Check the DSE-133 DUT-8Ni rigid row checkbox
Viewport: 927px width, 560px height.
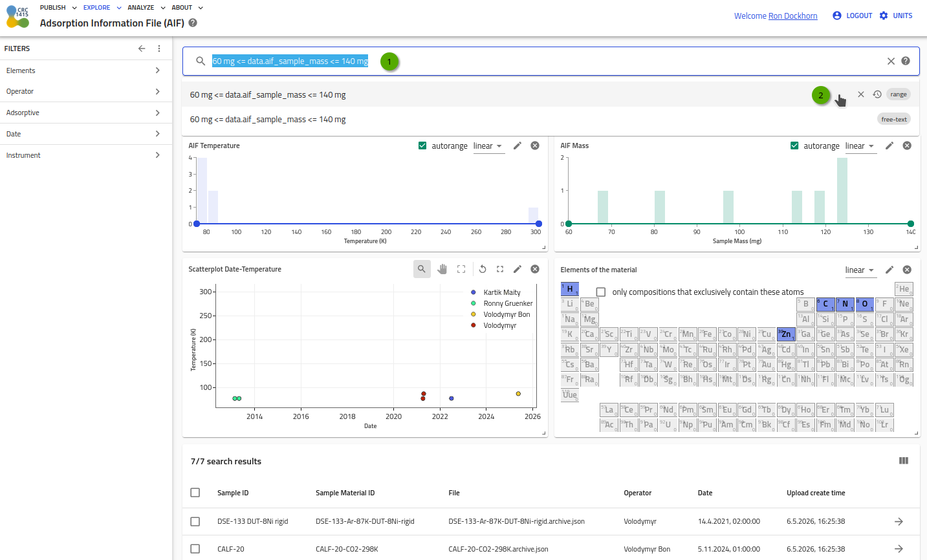(x=195, y=521)
